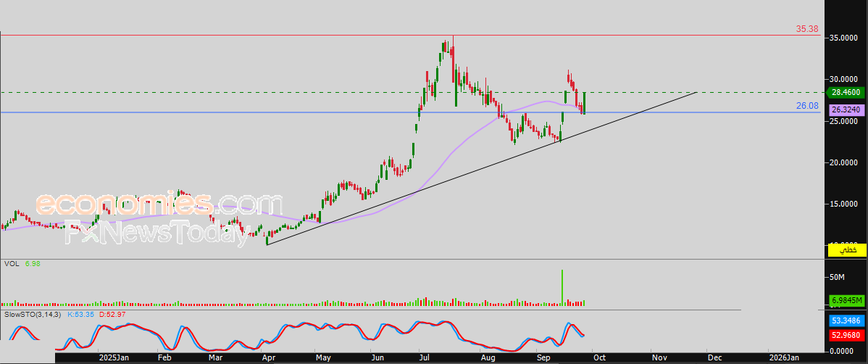868x364 pixels.
Task: Click the blue 26.08 support level label
Action: (807, 106)
